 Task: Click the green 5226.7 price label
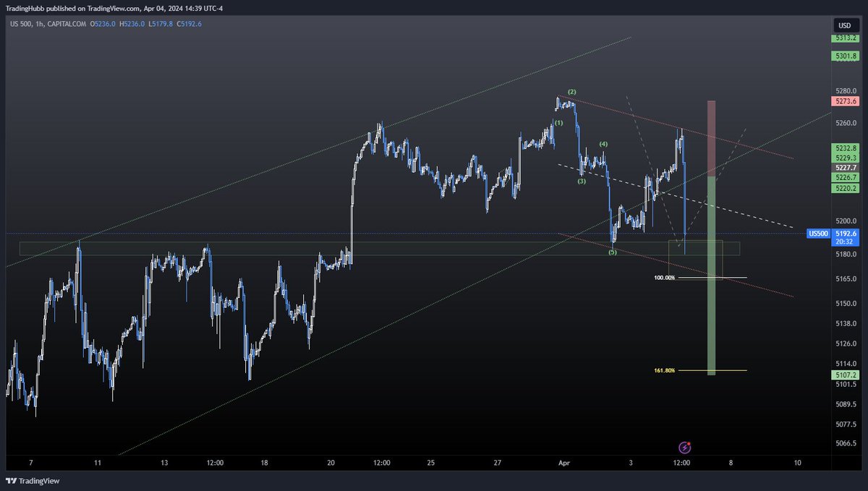click(x=845, y=176)
